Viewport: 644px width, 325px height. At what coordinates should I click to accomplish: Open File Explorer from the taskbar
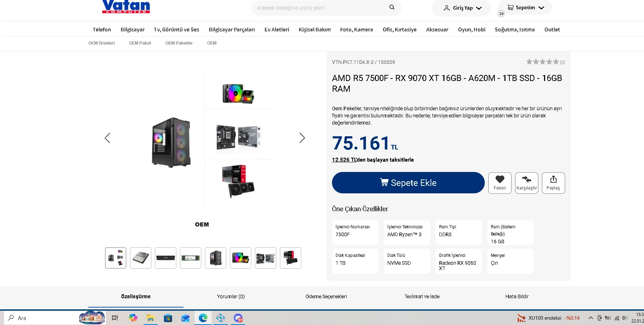click(150, 318)
